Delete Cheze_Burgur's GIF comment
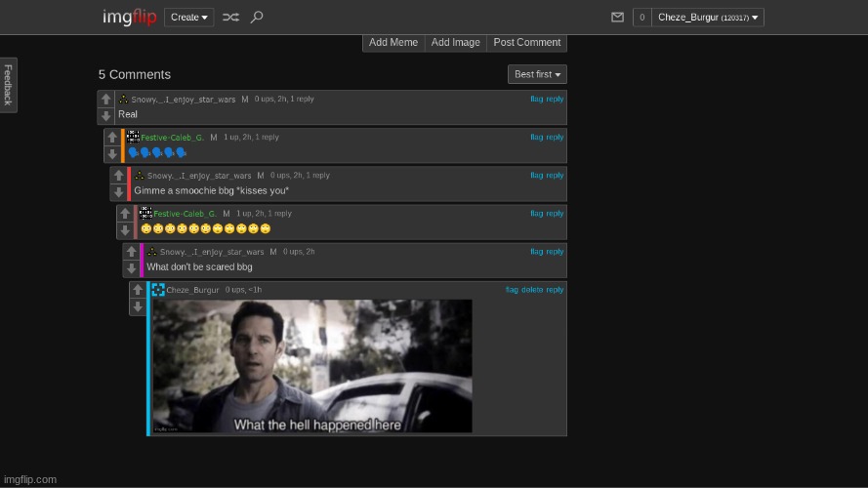The image size is (868, 488). [x=532, y=290]
